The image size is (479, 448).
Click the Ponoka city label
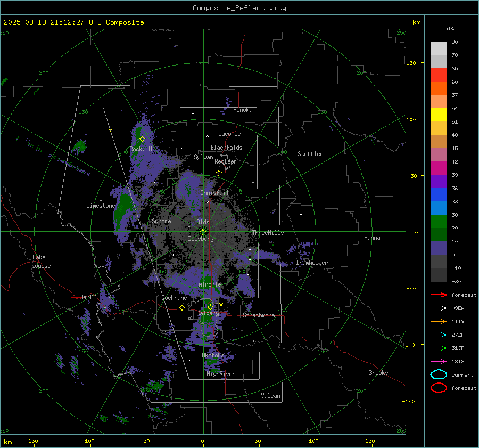tap(243, 110)
